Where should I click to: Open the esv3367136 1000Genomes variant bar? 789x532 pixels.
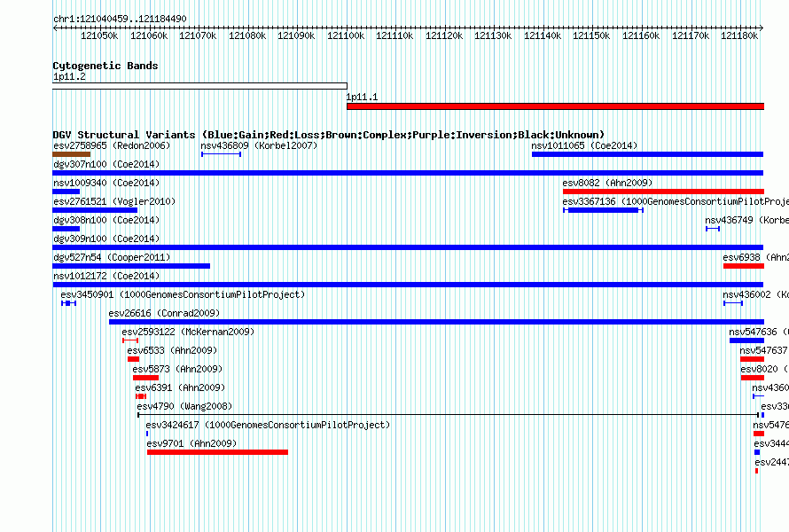(604, 210)
